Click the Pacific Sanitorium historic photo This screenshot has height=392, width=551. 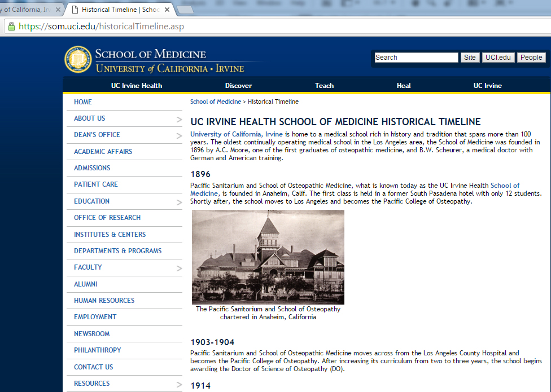point(268,257)
